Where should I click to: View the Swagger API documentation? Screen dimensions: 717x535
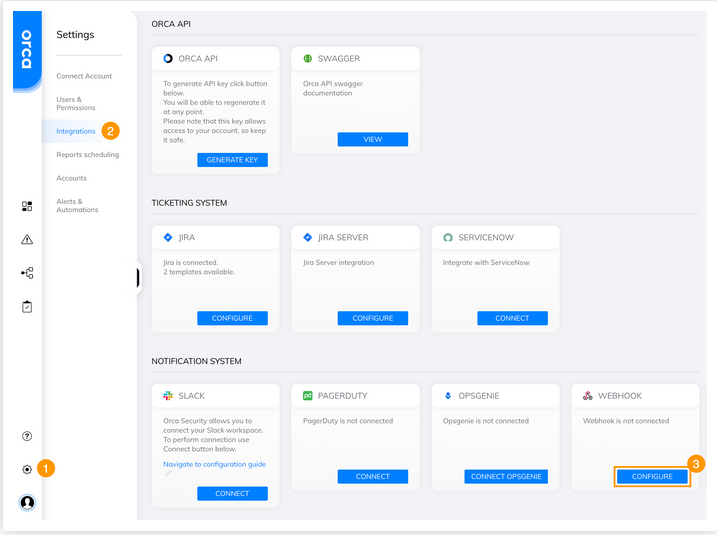372,140
